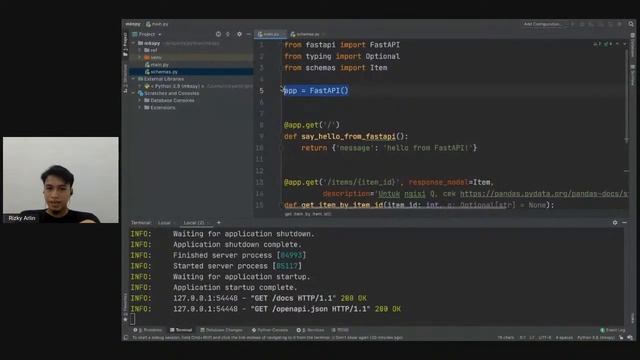
Task: Open terminal panel settings gear
Action: pyautogui.click(x=615, y=222)
